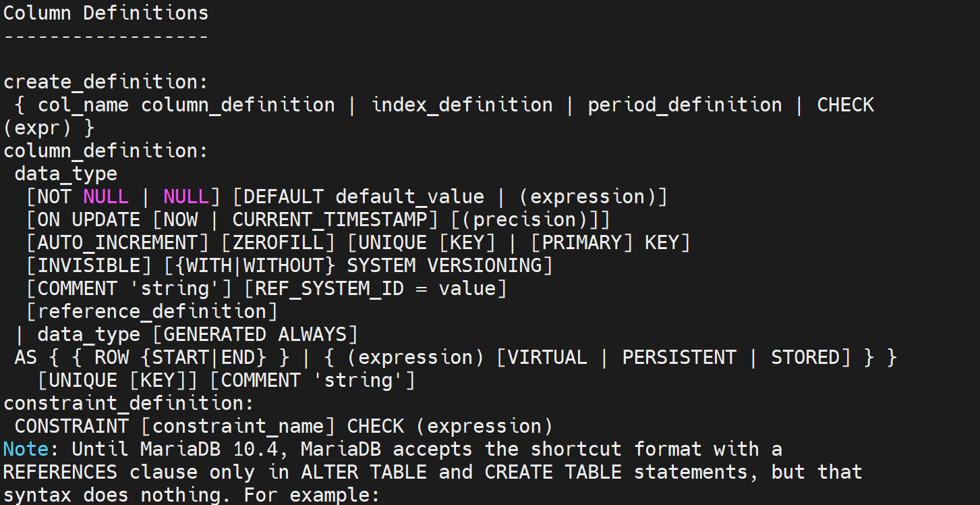Screen dimensions: 980x505
Task: Click the word "index_definition"
Action: (x=462, y=105)
